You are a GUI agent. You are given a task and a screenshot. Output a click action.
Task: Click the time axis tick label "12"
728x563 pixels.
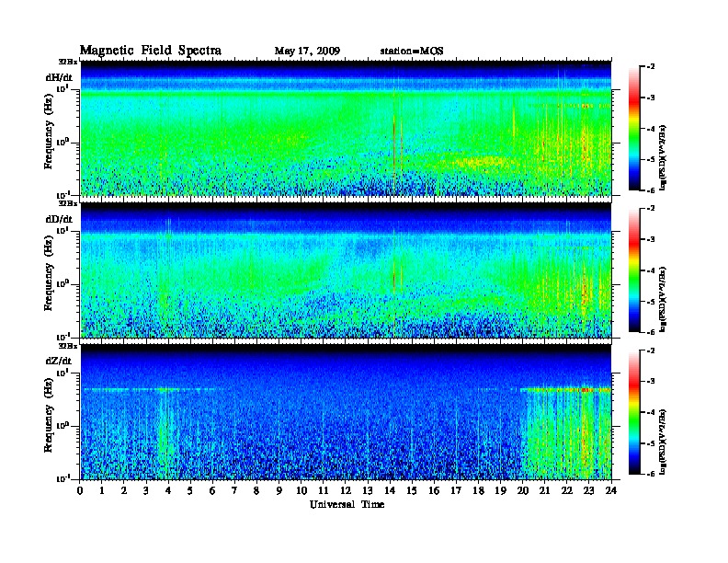(346, 490)
